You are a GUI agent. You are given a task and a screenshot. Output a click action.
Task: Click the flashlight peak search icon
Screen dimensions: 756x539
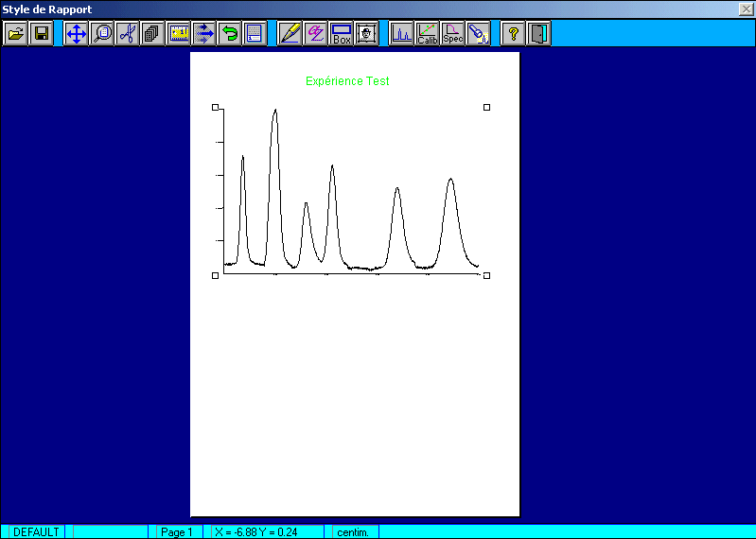click(x=478, y=34)
